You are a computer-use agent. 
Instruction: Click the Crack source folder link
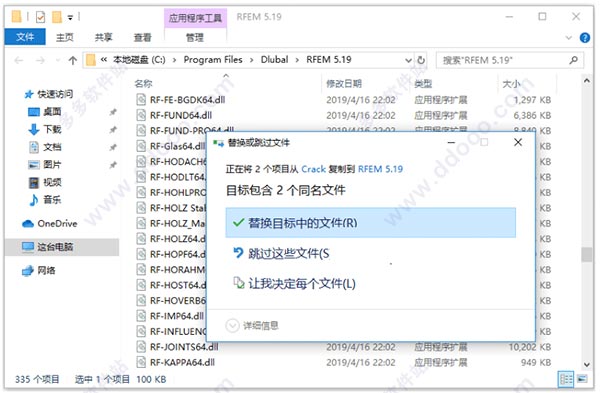314,169
